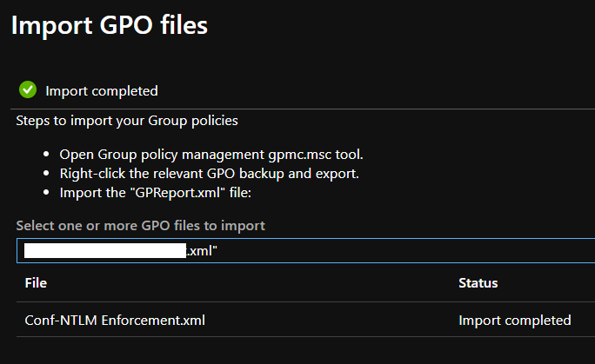Click the bullet before the GPReport.xml step
The height and width of the screenshot is (364, 595).
pyautogui.click(x=46, y=192)
